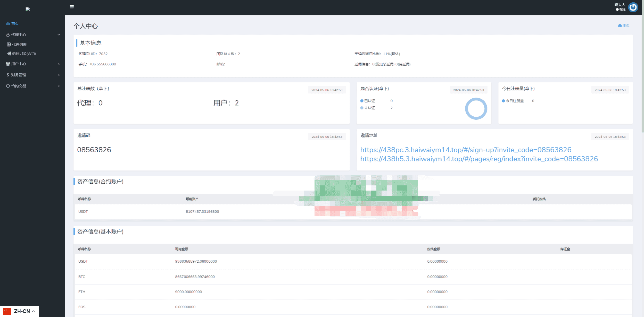Image resolution: width=644 pixels, height=317 pixels.
Task: Click the 委托冻结 column header
Action: (539, 199)
